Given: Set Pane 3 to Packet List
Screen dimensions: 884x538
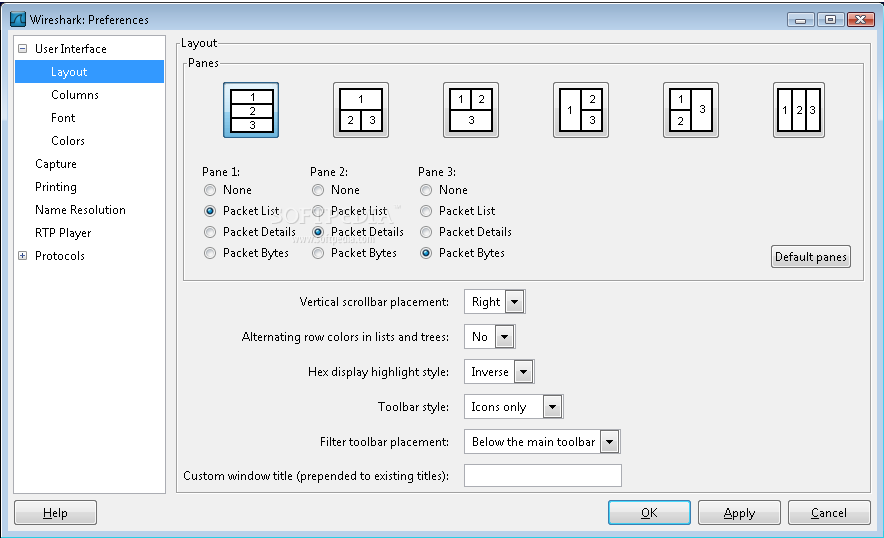Looking at the screenshot, I should tap(426, 211).
